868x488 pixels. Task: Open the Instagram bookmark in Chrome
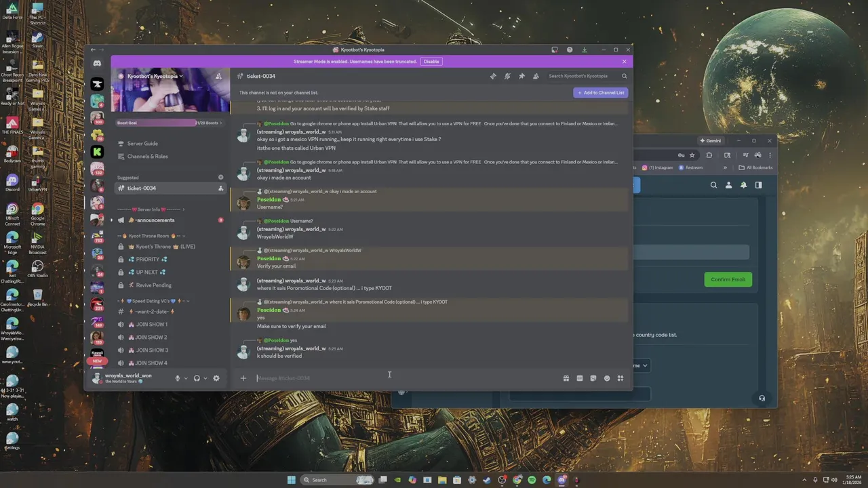pos(658,167)
